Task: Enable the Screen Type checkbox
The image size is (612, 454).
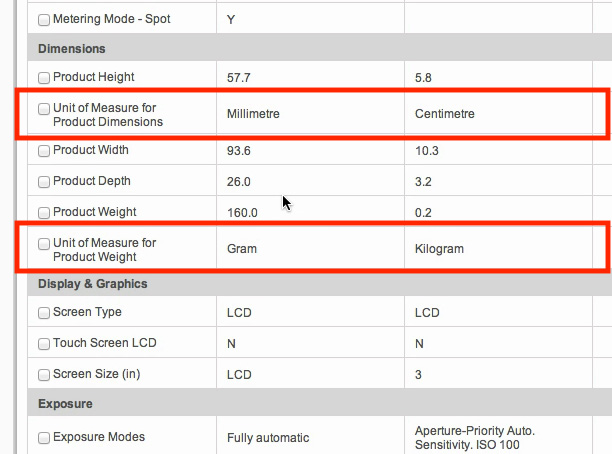Action: 44,313
